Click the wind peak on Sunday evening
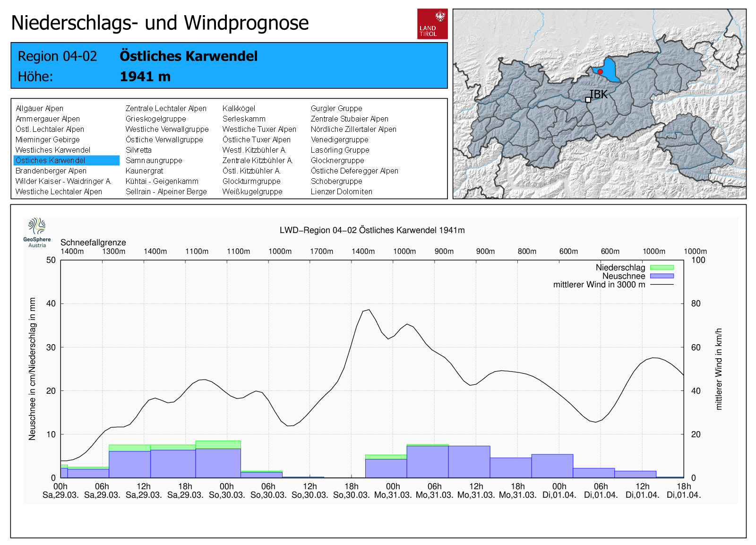This screenshot has height=545, width=756. tap(368, 310)
